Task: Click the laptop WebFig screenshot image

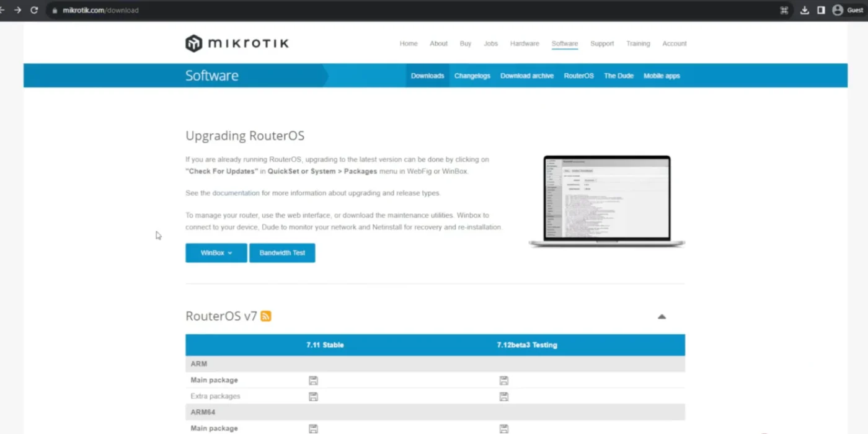Action: click(607, 201)
